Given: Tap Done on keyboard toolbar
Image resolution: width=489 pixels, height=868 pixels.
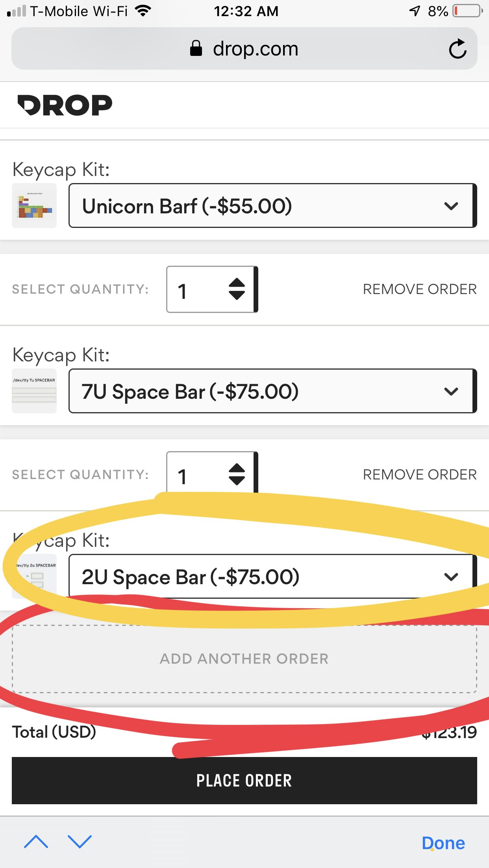Looking at the screenshot, I should [443, 843].
